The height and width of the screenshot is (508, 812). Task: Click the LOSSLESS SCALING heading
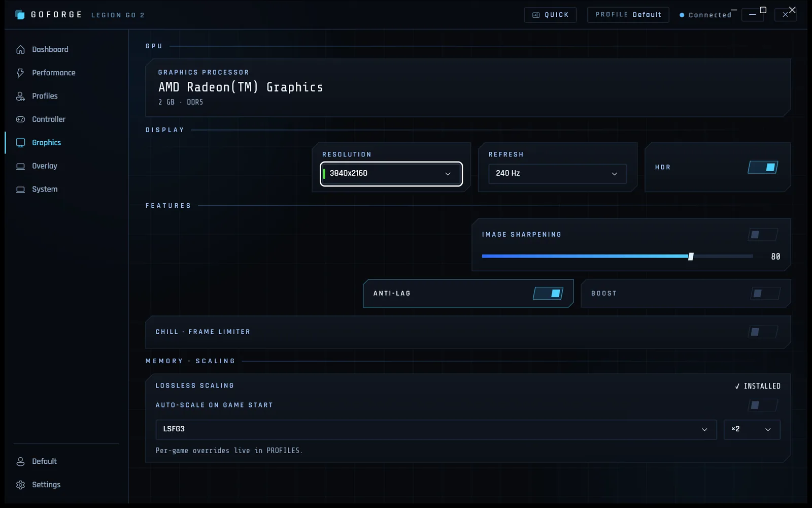(195, 386)
